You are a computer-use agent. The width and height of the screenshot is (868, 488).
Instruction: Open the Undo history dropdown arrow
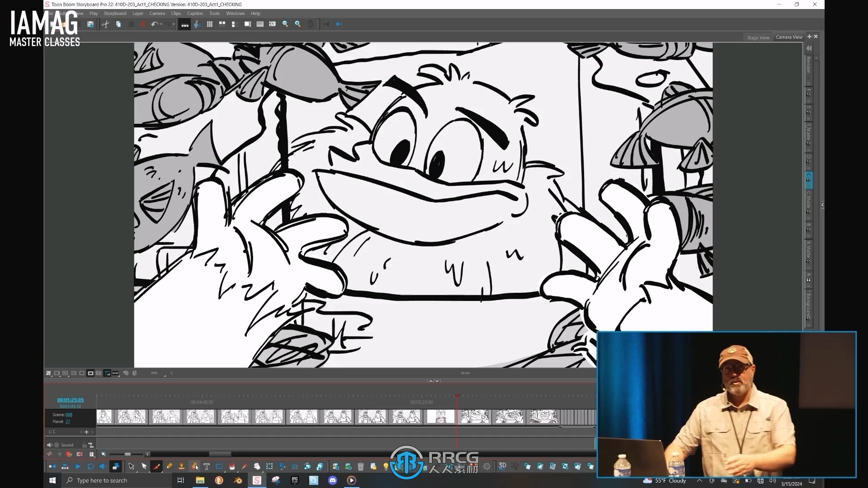(161, 24)
